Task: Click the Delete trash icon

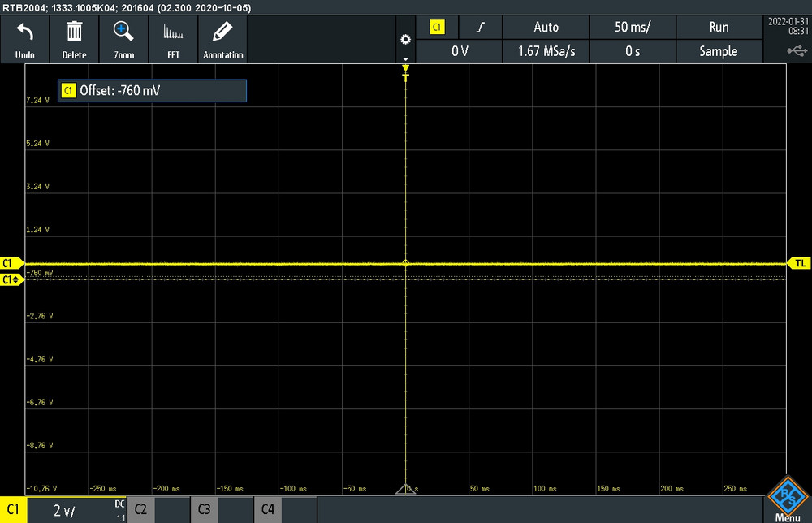Action: click(x=74, y=40)
